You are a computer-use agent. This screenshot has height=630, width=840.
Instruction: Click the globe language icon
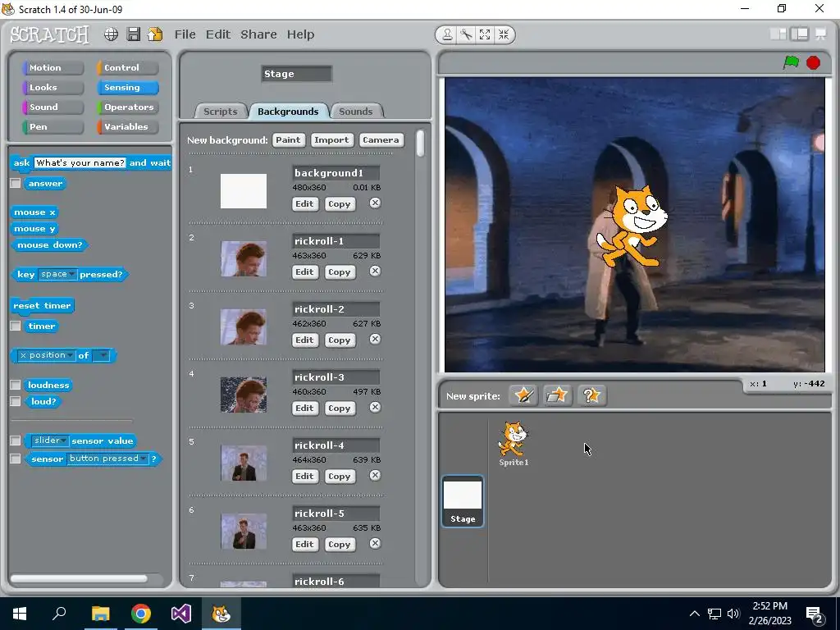(x=111, y=34)
